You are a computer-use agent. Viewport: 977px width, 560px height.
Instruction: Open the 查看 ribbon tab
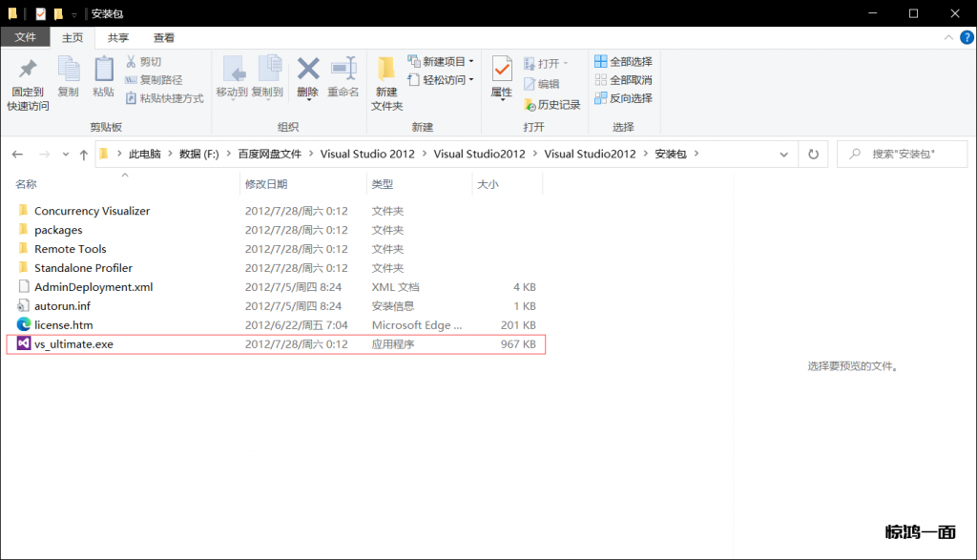pyautogui.click(x=164, y=38)
